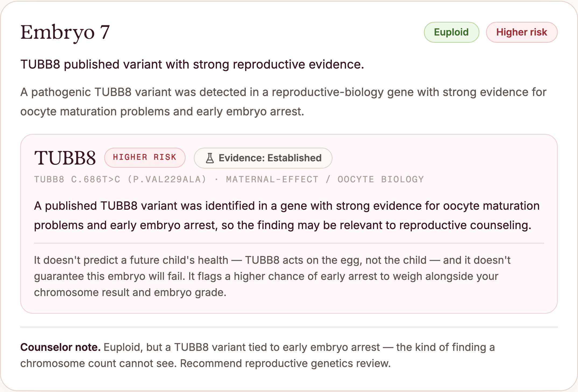Screen dimensions: 578x392
Task: Click 'chromosome result and embryo grade' text
Action: coord(130,292)
